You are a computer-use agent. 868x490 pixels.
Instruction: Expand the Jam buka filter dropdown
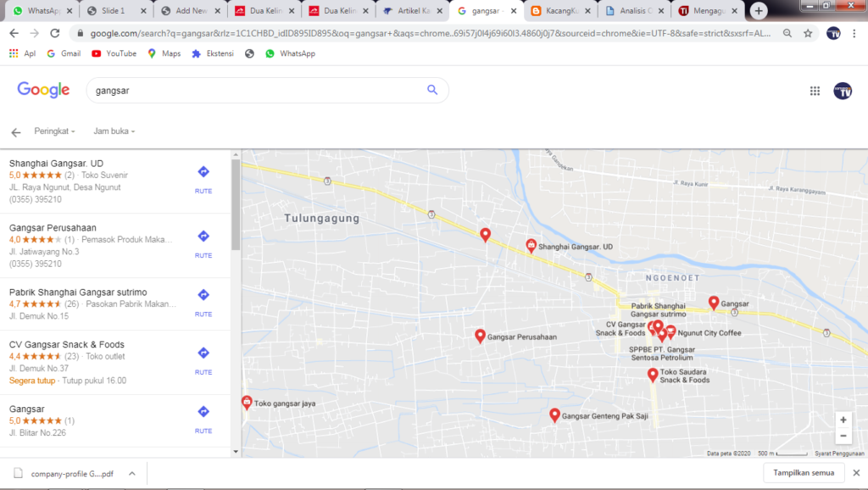point(114,131)
